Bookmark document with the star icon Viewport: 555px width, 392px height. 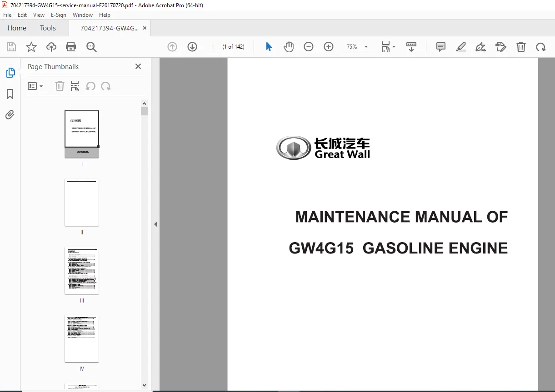31,47
